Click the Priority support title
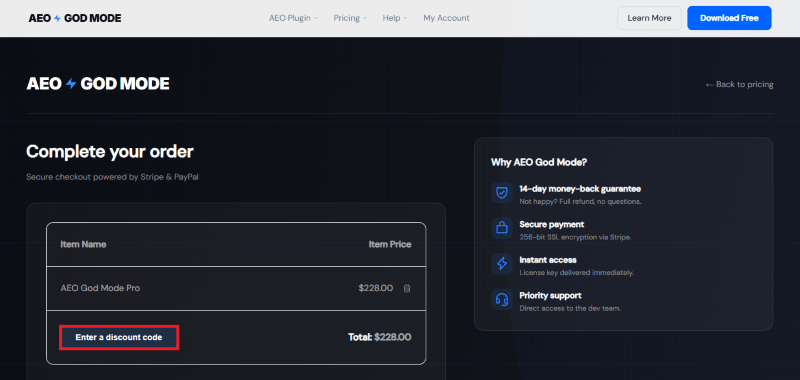Screen dimensions: 800x380 [551, 296]
